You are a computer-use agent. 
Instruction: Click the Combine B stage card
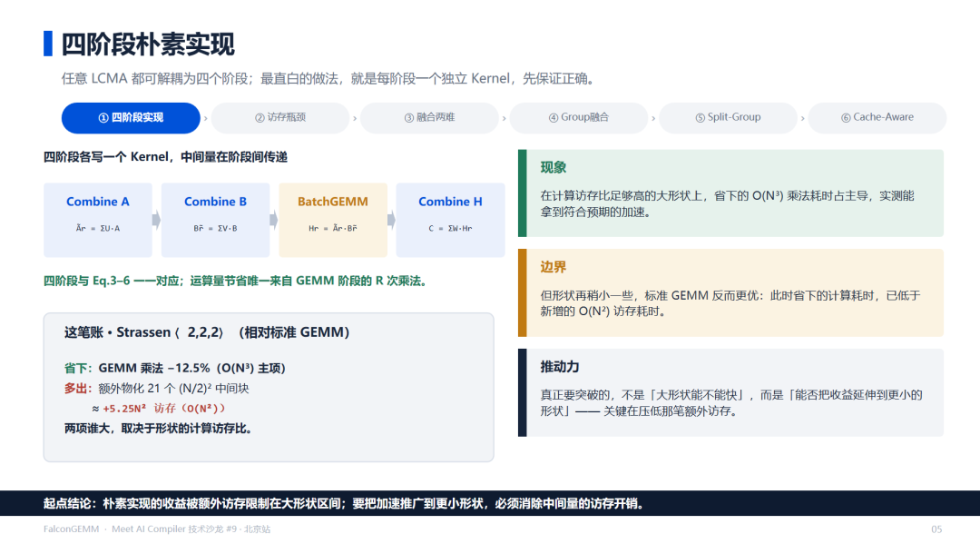216,220
